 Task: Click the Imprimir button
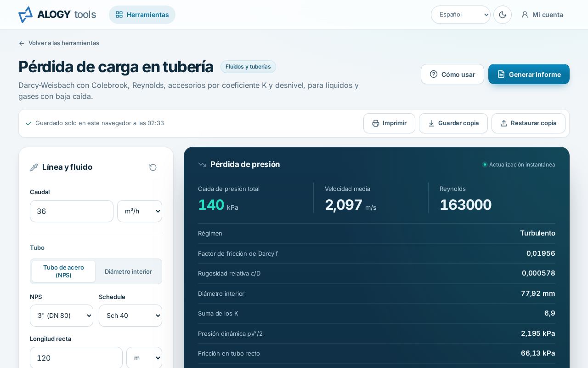[389, 123]
